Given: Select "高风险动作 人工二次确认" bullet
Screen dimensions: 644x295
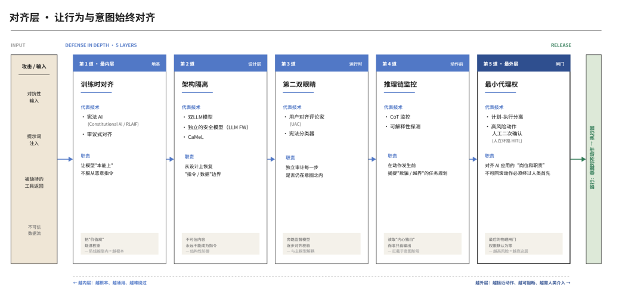Looking at the screenshot, I should point(504,130).
